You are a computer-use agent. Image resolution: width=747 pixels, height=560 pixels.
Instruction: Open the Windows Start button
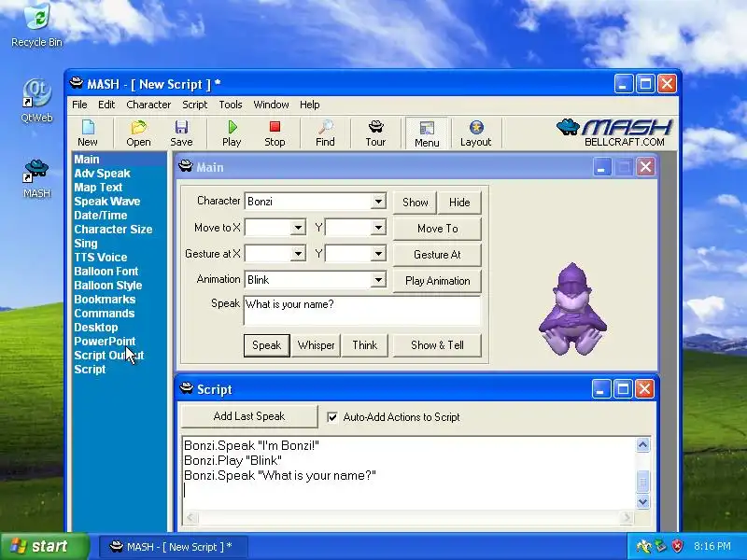point(45,546)
